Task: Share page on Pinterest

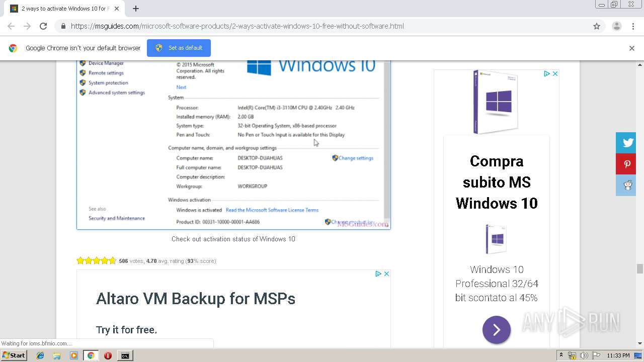Action: 627,164
